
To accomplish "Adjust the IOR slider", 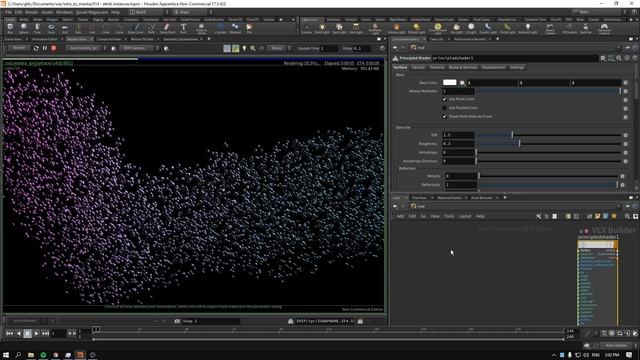I will pos(549,135).
